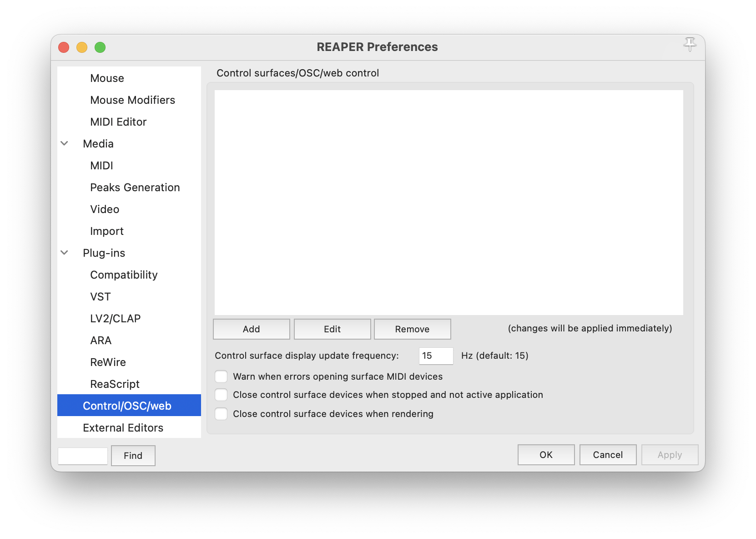This screenshot has height=539, width=756.
Task: Collapse the Media tree section
Action: tap(65, 143)
